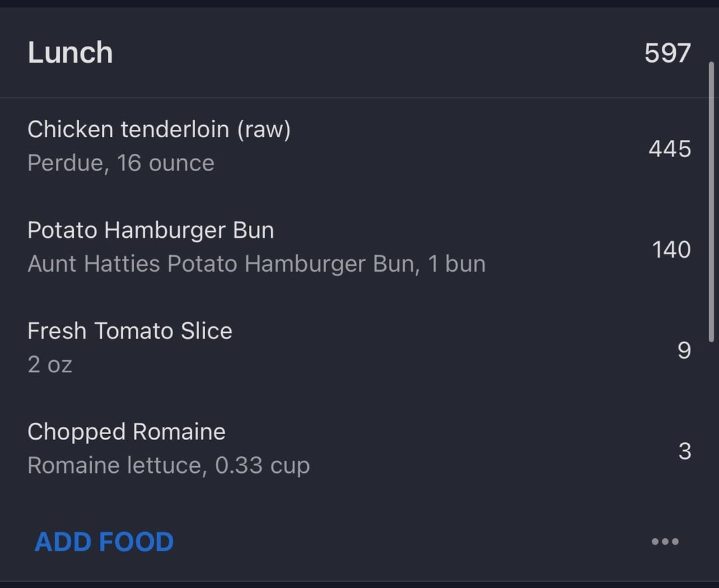Select the 'Aunt Hatties Potato Hamburger Bun, 1 bun' subtitle

(256, 264)
